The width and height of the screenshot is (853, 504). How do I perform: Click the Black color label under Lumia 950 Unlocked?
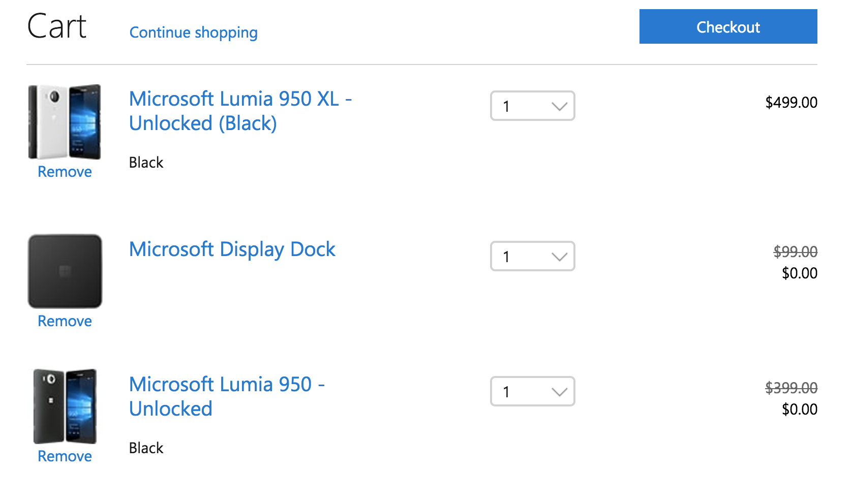click(x=146, y=448)
